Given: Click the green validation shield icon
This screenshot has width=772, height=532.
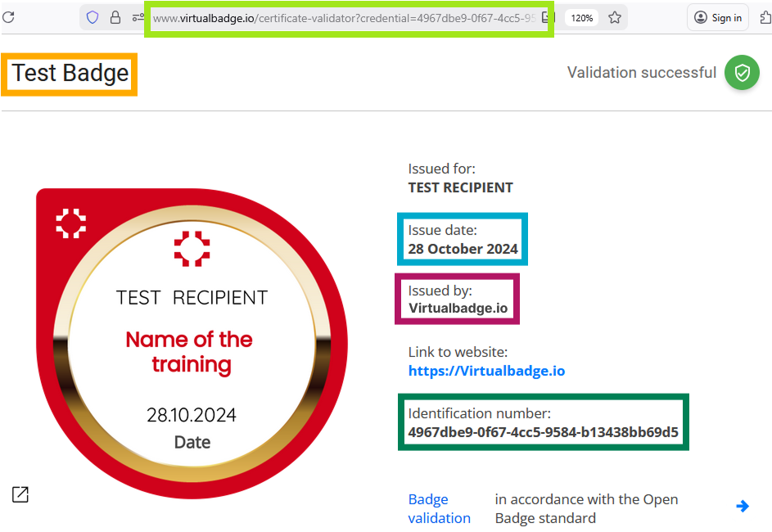Looking at the screenshot, I should coord(742,73).
